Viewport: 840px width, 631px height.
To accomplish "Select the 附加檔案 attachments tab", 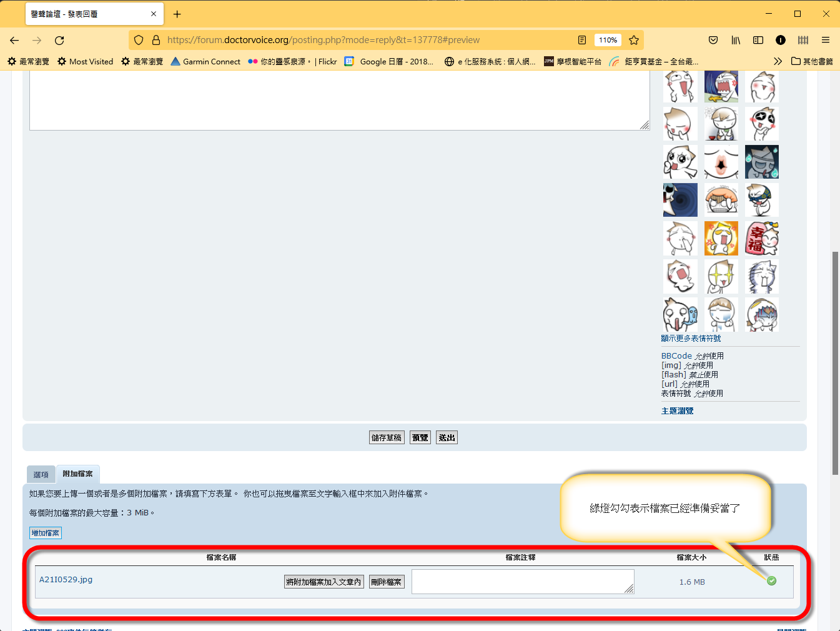I will coord(78,474).
